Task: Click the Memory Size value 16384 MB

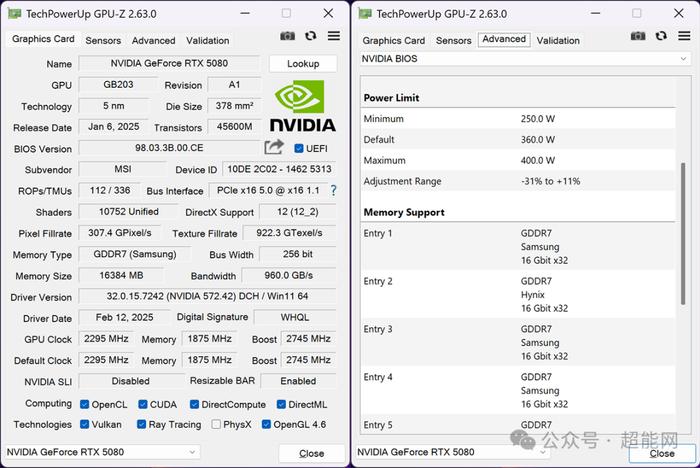Action: pos(121,275)
